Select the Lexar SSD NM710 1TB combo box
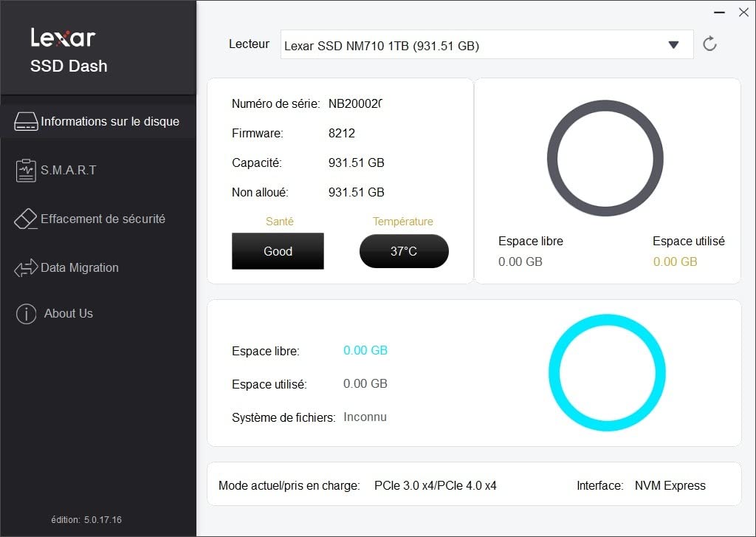The image size is (756, 537). [487, 44]
